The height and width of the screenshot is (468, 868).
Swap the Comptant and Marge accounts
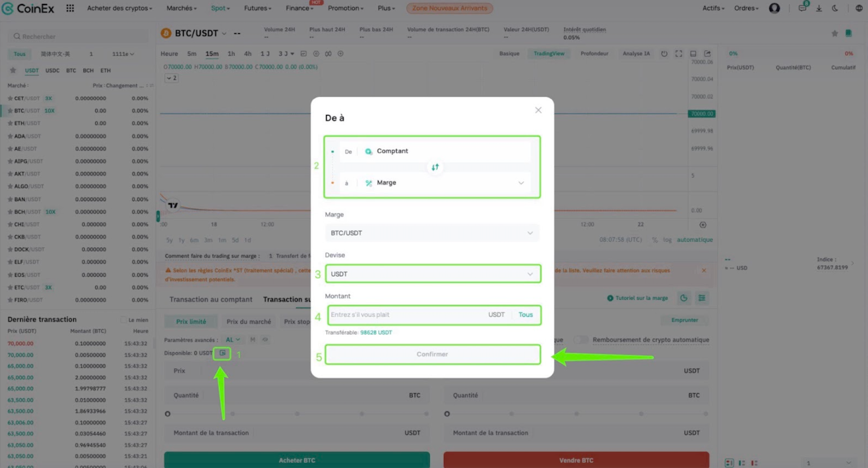(435, 167)
